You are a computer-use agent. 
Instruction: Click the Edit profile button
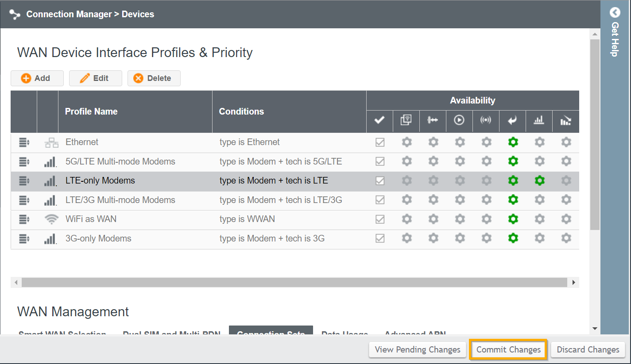point(95,78)
